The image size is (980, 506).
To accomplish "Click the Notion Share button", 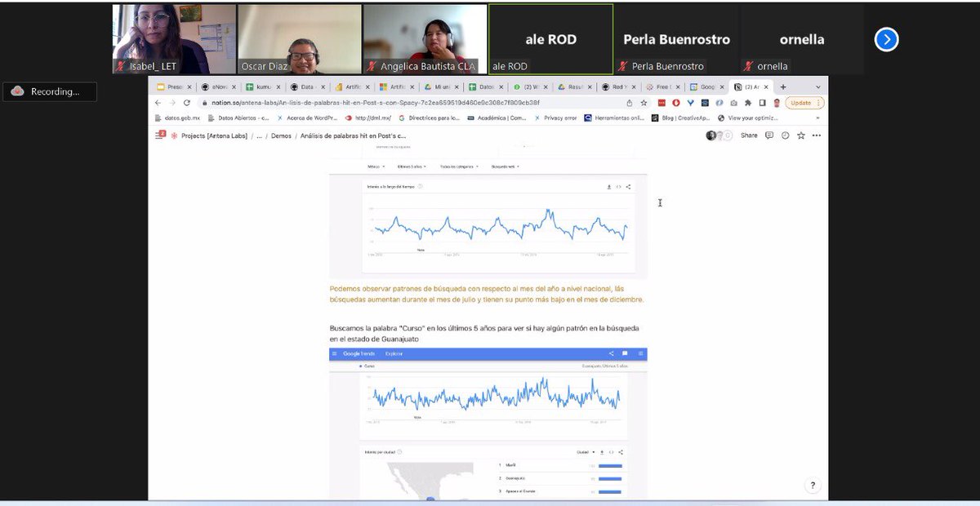I will (x=749, y=135).
